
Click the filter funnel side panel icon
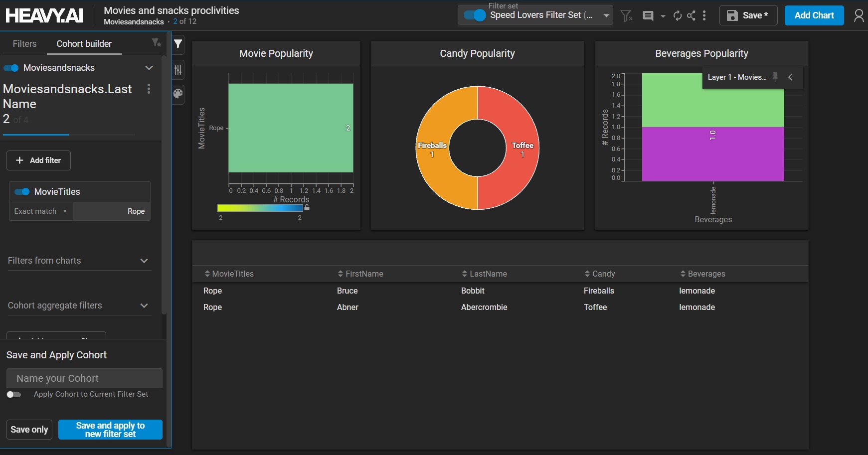pyautogui.click(x=178, y=44)
